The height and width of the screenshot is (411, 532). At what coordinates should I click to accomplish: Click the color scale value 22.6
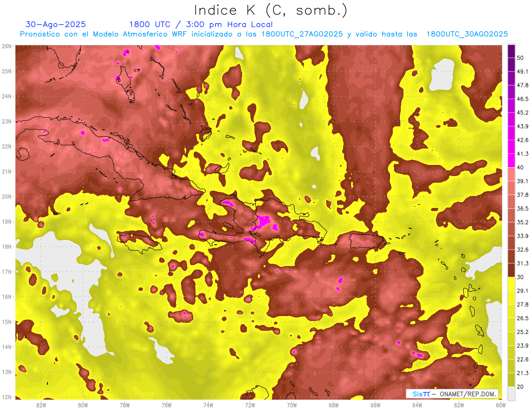(x=523, y=359)
